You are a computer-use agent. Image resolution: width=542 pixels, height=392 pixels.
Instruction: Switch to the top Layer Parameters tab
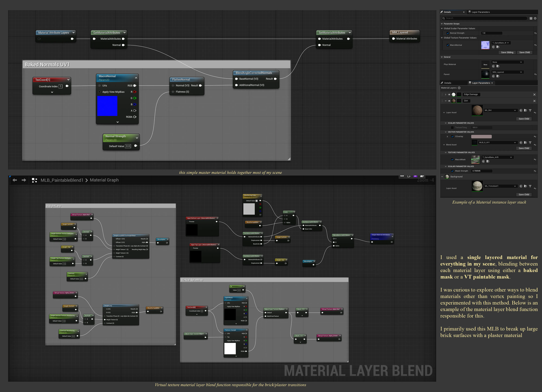(x=479, y=12)
